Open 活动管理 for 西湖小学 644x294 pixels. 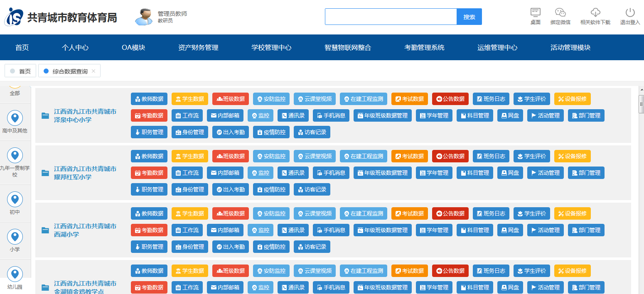pos(546,230)
